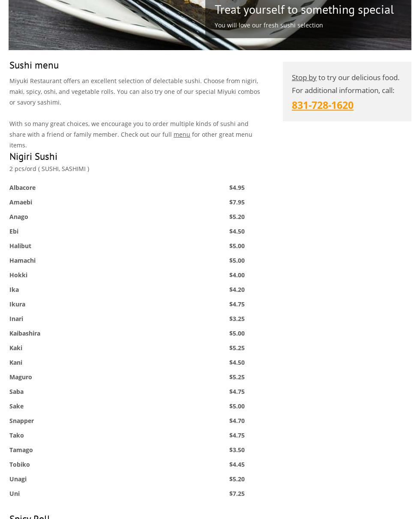Click the $7.25 price for Uni
Image resolution: width=420 pixels, height=519 pixels.
coord(237,494)
